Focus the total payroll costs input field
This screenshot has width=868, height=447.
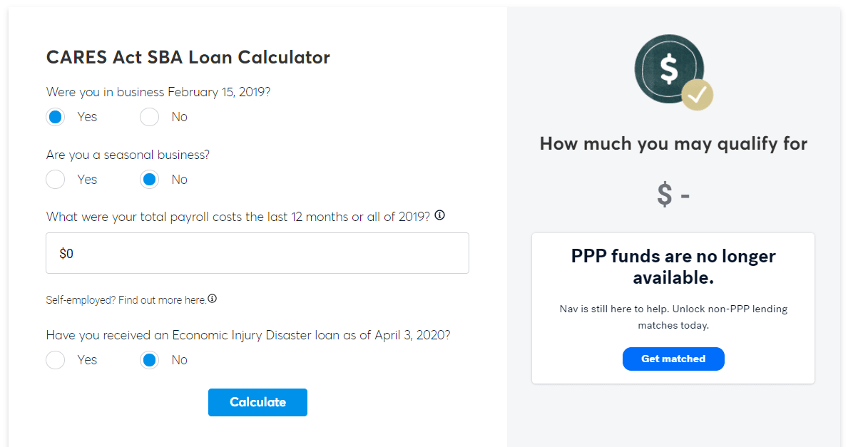tap(257, 253)
